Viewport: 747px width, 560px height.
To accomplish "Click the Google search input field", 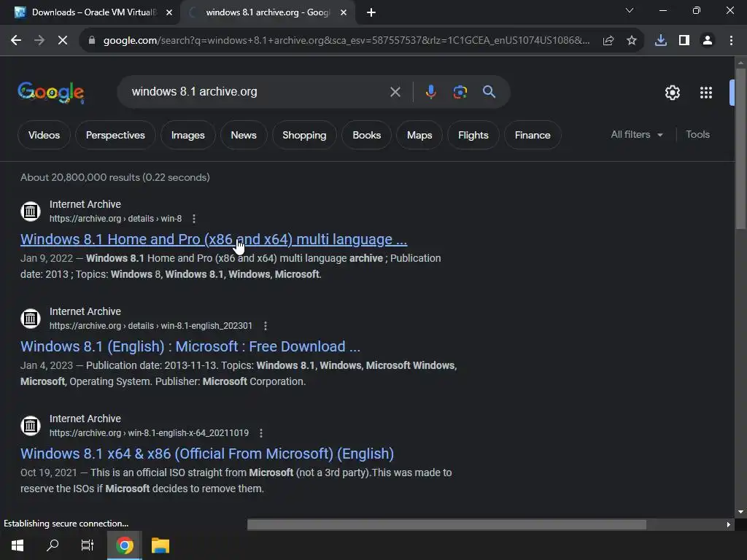I will (x=258, y=92).
